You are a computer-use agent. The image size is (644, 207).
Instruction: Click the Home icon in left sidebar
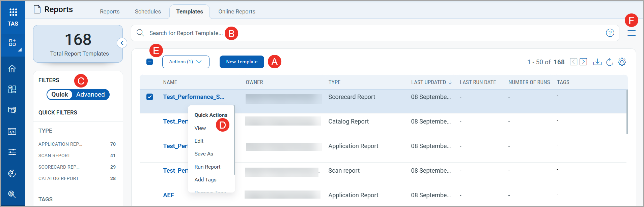(x=12, y=69)
